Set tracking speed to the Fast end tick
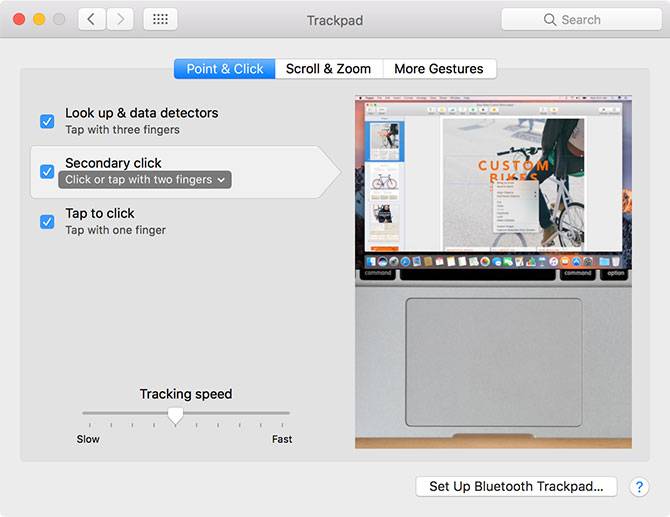The image size is (670, 517). (282, 425)
